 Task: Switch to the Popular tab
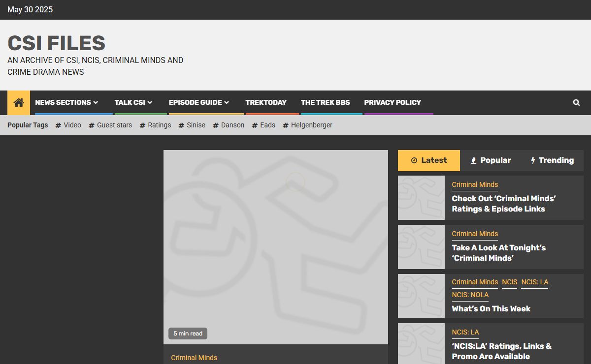(491, 160)
